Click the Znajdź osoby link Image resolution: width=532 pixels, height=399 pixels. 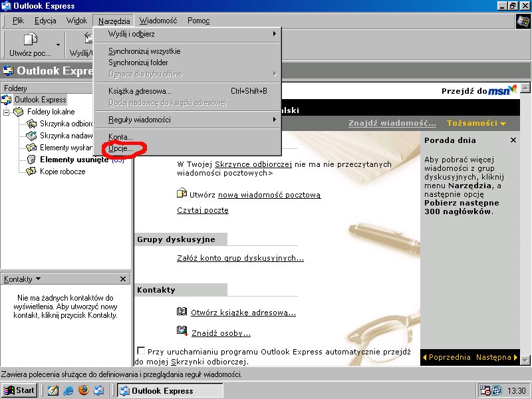click(x=221, y=333)
